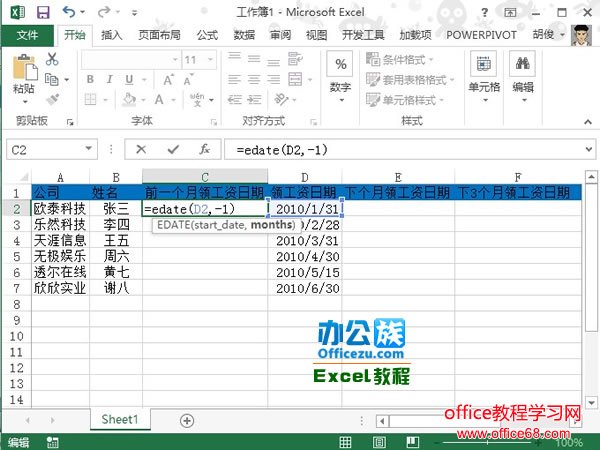Open the 单元格 cells group dropdown
The height and width of the screenshot is (450, 600).
tap(484, 78)
